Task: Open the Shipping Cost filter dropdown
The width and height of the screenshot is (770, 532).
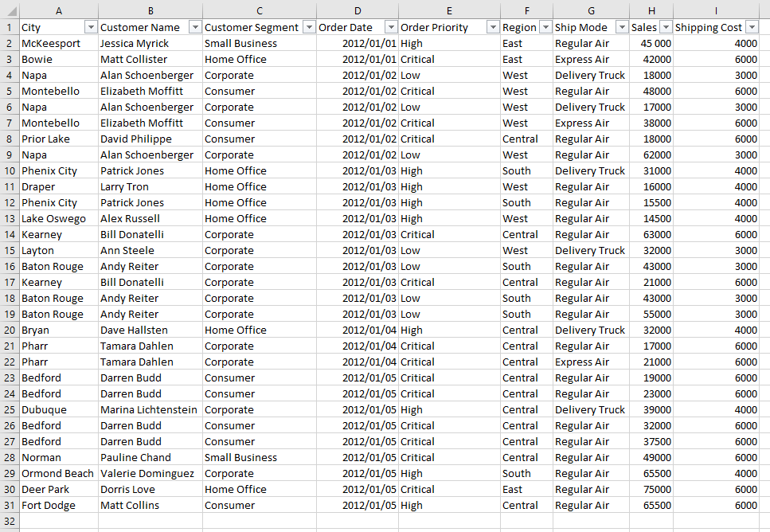Action: coord(752,28)
